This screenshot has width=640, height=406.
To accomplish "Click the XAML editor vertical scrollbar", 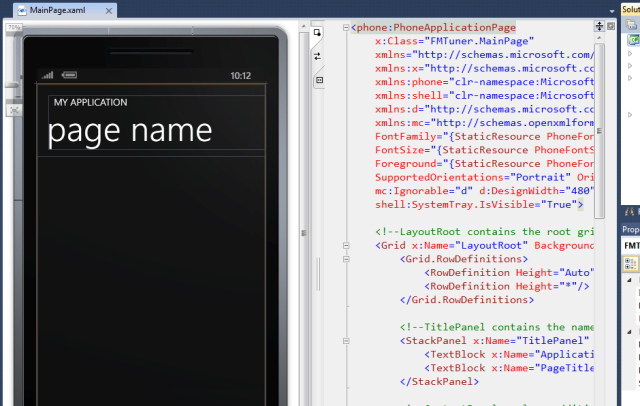I will tap(599, 131).
